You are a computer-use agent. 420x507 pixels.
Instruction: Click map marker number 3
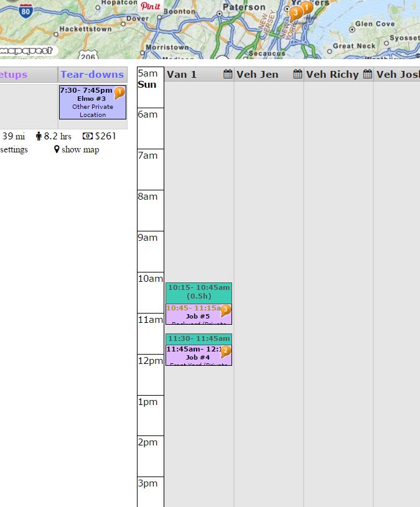pos(296,12)
